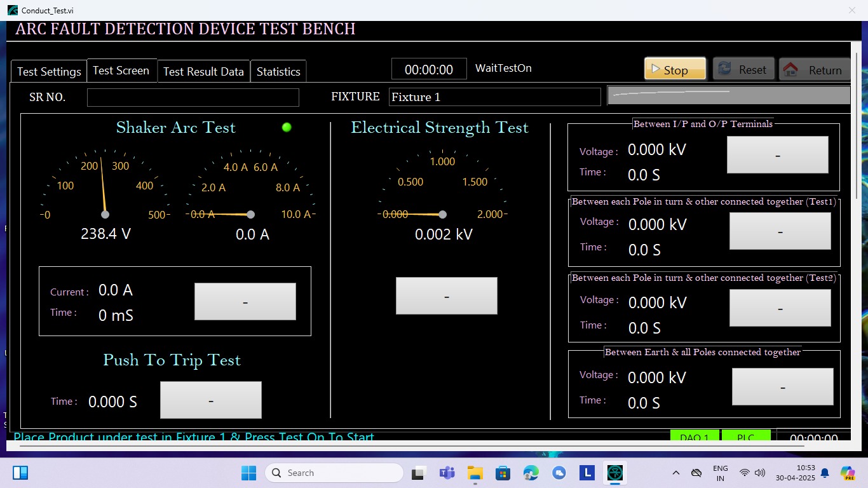868x488 pixels.
Task: Click the Stop button with play icon
Action: [675, 69]
